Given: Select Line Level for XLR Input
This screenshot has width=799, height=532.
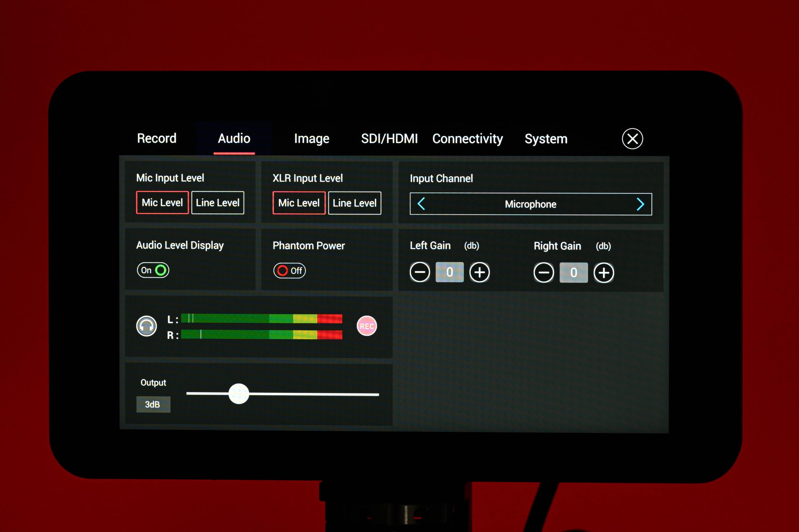Looking at the screenshot, I should pyautogui.click(x=355, y=203).
